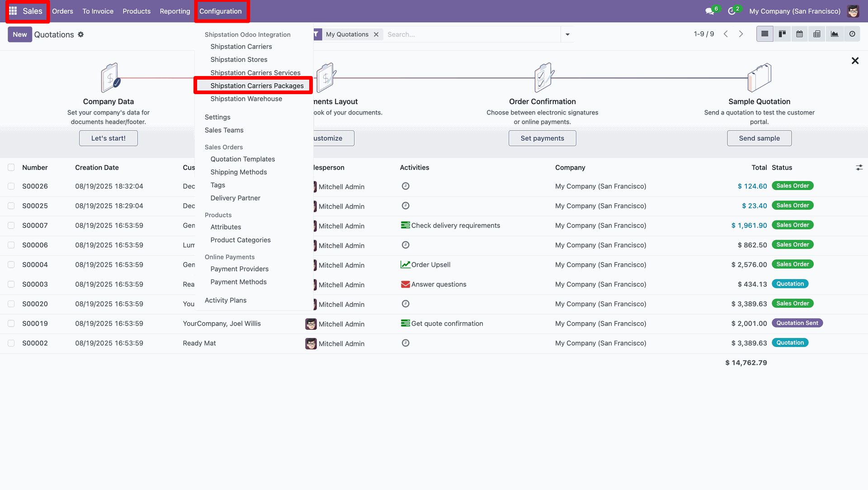Open the activities clock icon in the top bar
This screenshot has width=868, height=490.
(731, 11)
